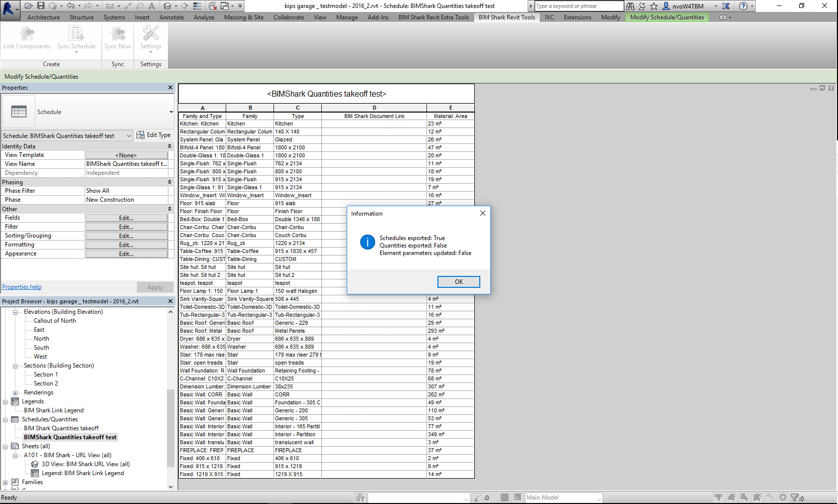The width and height of the screenshot is (838, 504).
Task: Click Edit button next to Fields
Action: [127, 217]
